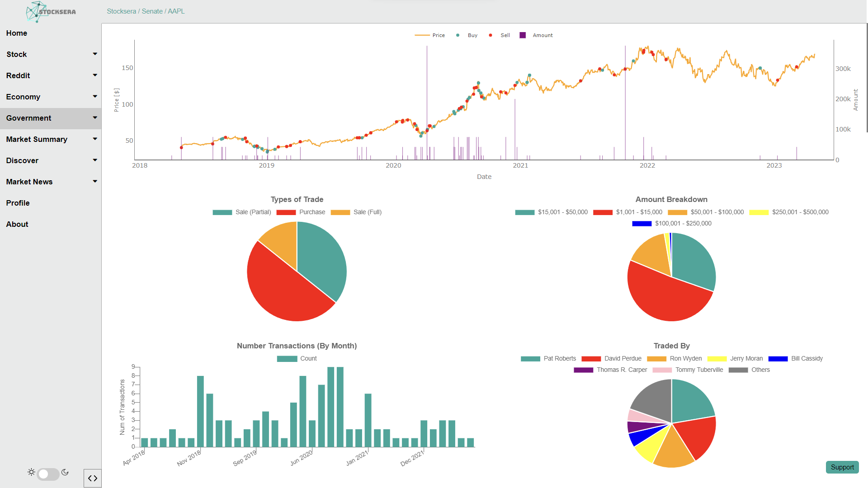Click the Support button
The image size is (868, 488).
tap(842, 467)
